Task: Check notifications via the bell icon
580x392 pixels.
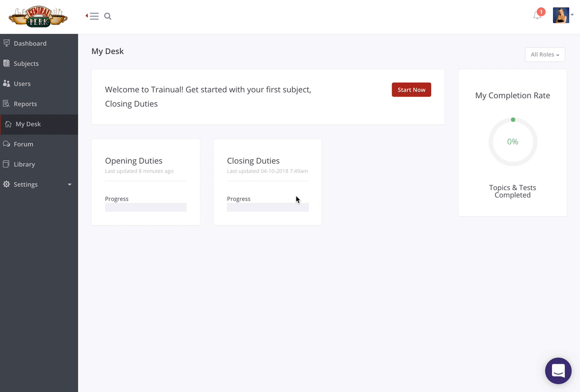Action: [536, 16]
